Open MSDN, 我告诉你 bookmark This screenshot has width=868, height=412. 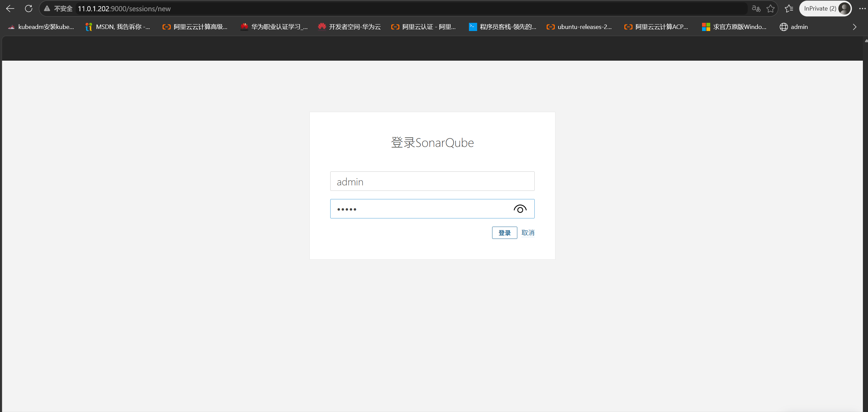coord(118,27)
